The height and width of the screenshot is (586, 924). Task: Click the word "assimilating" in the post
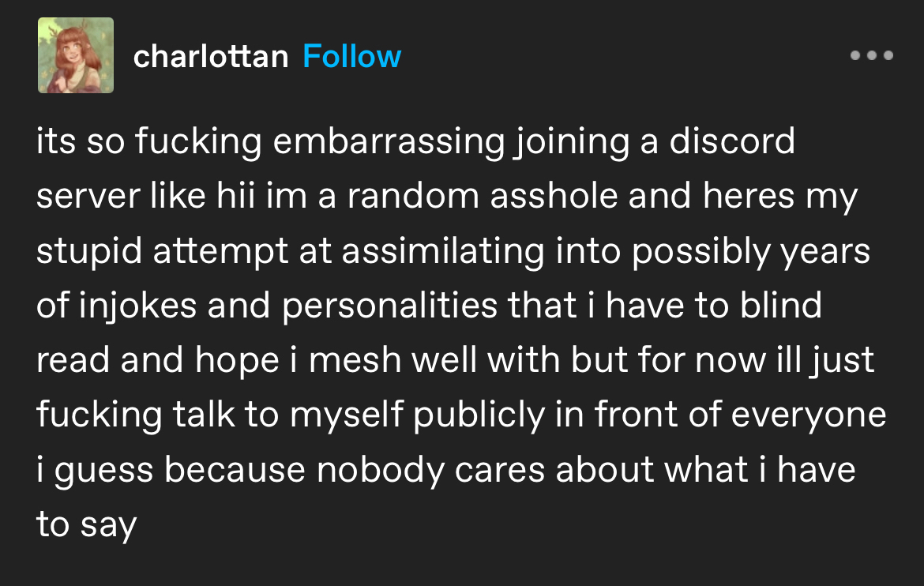click(441, 252)
